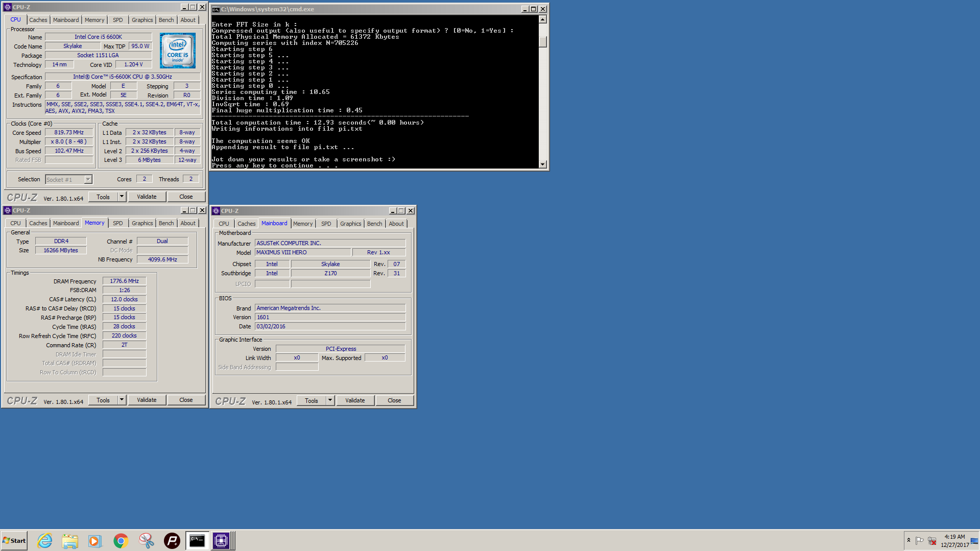Open Mainboard tab in top-left CPU-Z window
The width and height of the screenshot is (980, 551).
pyautogui.click(x=66, y=20)
